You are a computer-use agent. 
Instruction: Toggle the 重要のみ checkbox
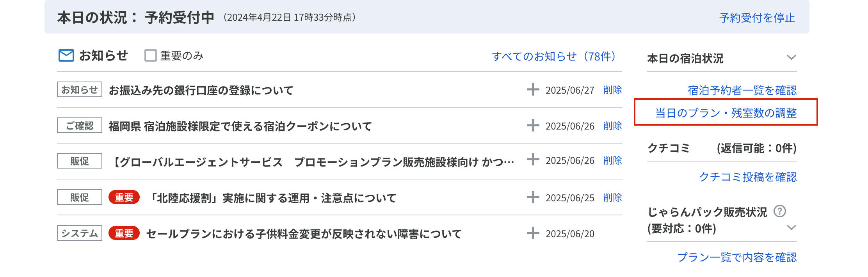150,56
